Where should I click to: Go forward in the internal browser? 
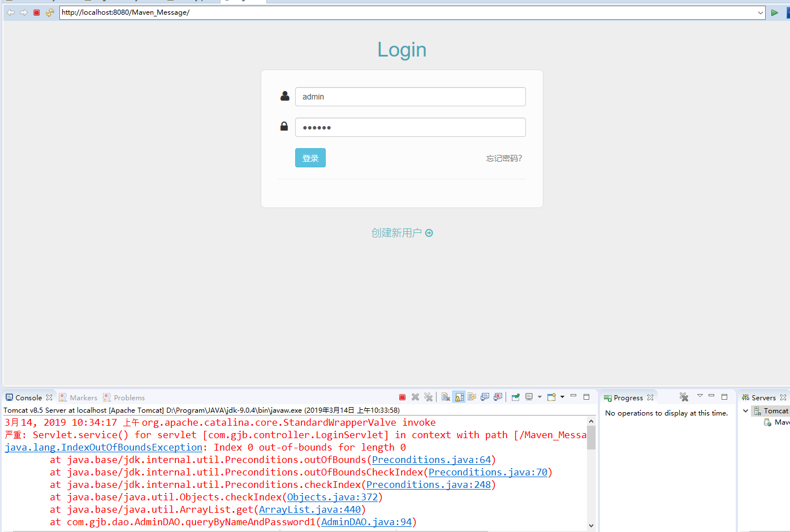(24, 12)
